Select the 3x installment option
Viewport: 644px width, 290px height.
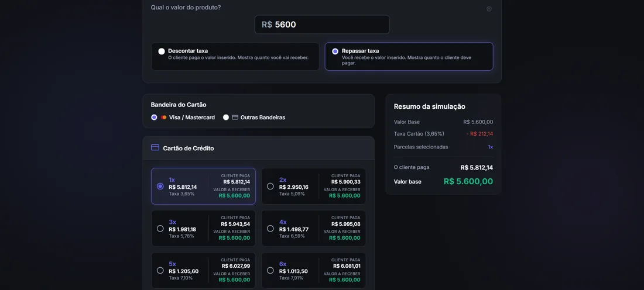pyautogui.click(x=203, y=229)
